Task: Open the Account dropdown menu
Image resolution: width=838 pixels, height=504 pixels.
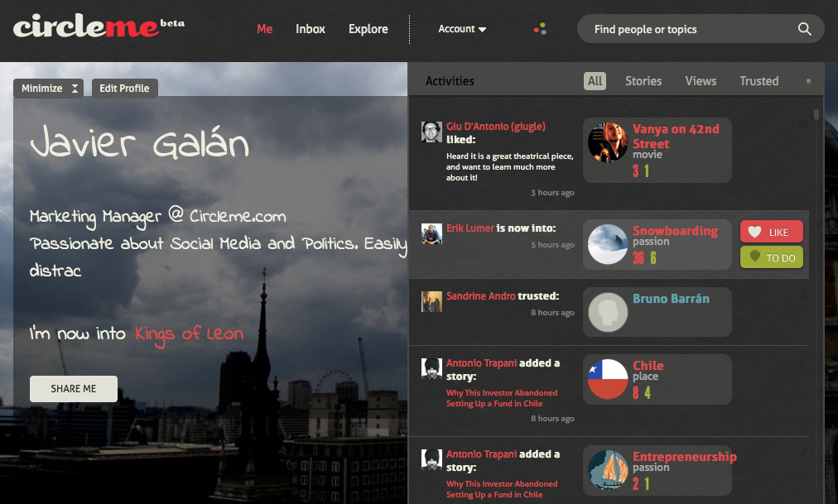Action: click(x=462, y=29)
